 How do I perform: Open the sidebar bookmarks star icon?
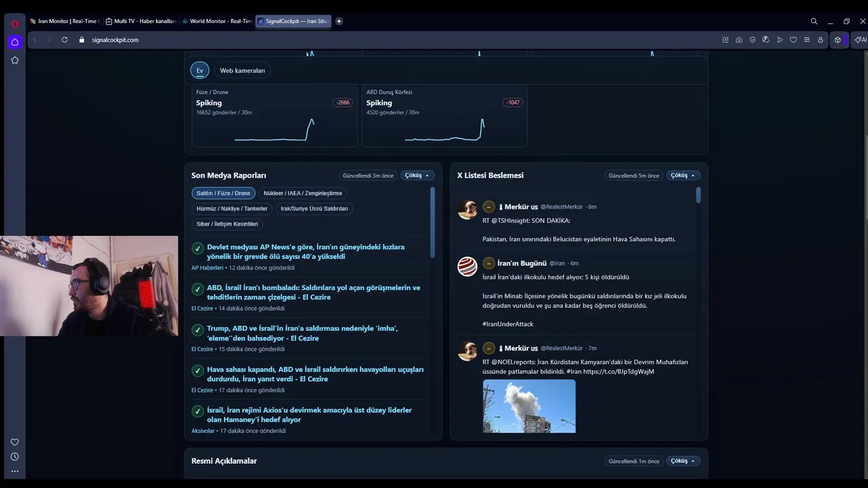(14, 60)
